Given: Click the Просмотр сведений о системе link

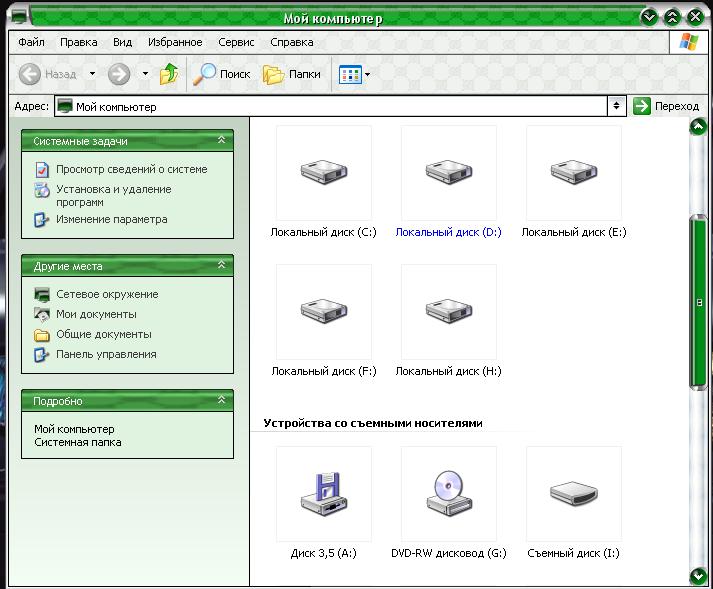Looking at the screenshot, I should tap(131, 169).
